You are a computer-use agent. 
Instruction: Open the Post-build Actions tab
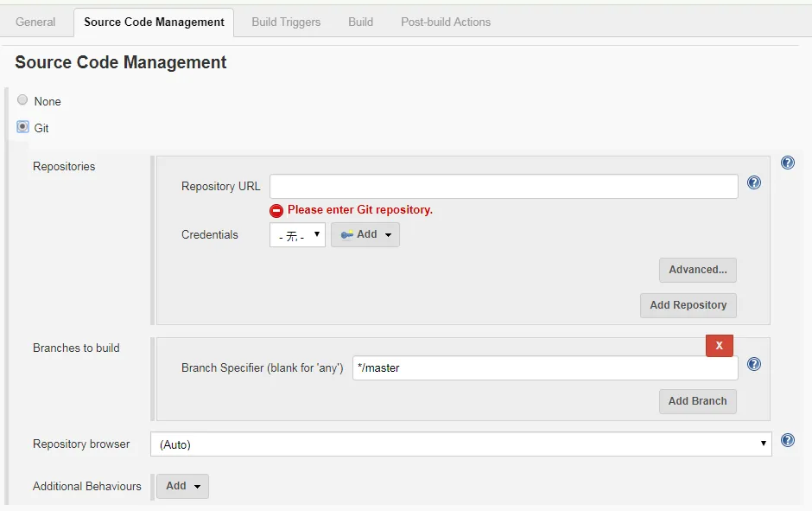coord(446,22)
